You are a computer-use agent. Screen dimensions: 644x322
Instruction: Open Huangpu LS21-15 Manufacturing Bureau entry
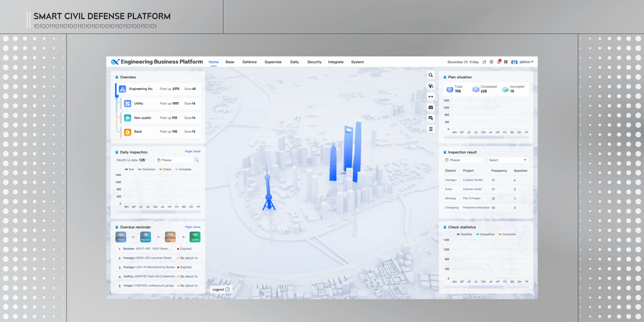pyautogui.click(x=158, y=267)
